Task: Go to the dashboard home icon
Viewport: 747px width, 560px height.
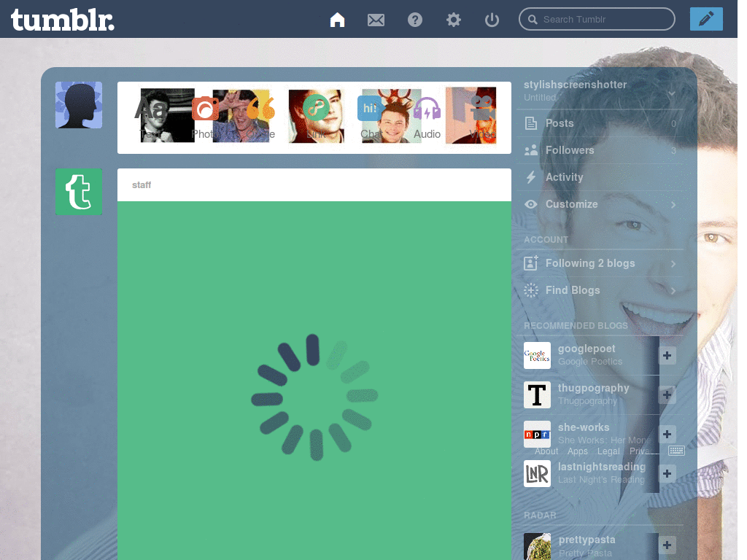Action: (337, 20)
